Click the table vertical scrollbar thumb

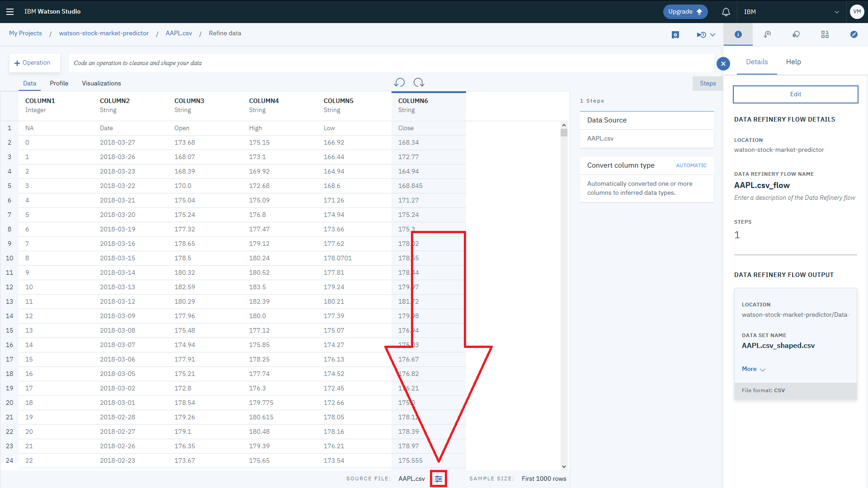tap(564, 133)
